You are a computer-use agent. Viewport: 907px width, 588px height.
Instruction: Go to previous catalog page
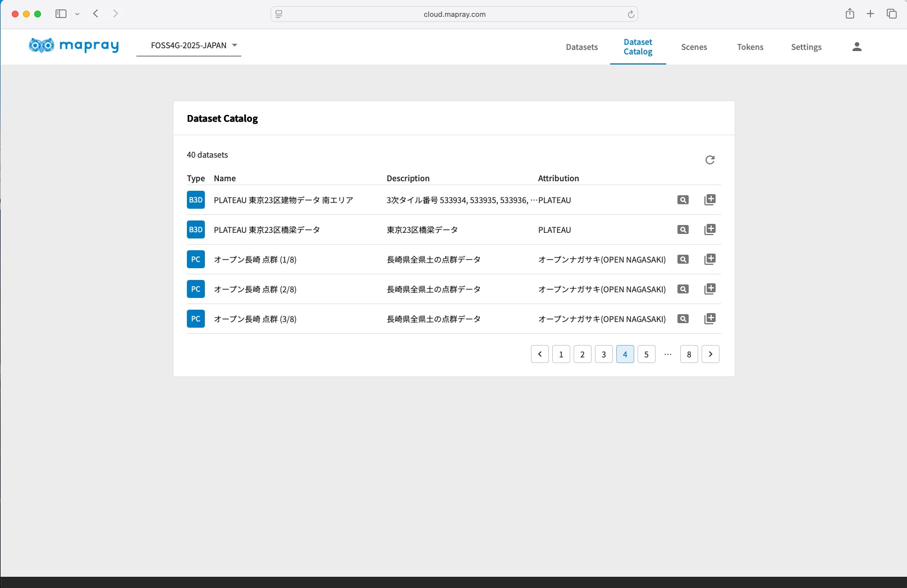pyautogui.click(x=539, y=354)
